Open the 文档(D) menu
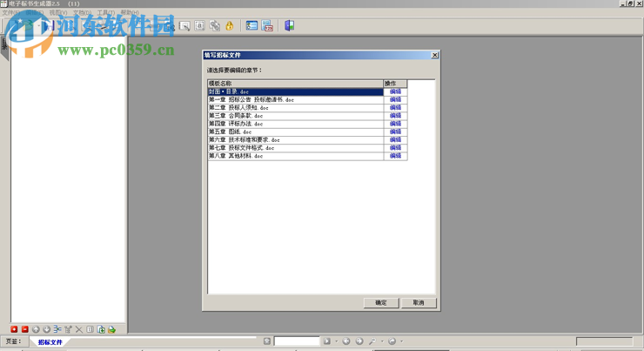Viewport: 644px width, 351px height. [x=82, y=13]
